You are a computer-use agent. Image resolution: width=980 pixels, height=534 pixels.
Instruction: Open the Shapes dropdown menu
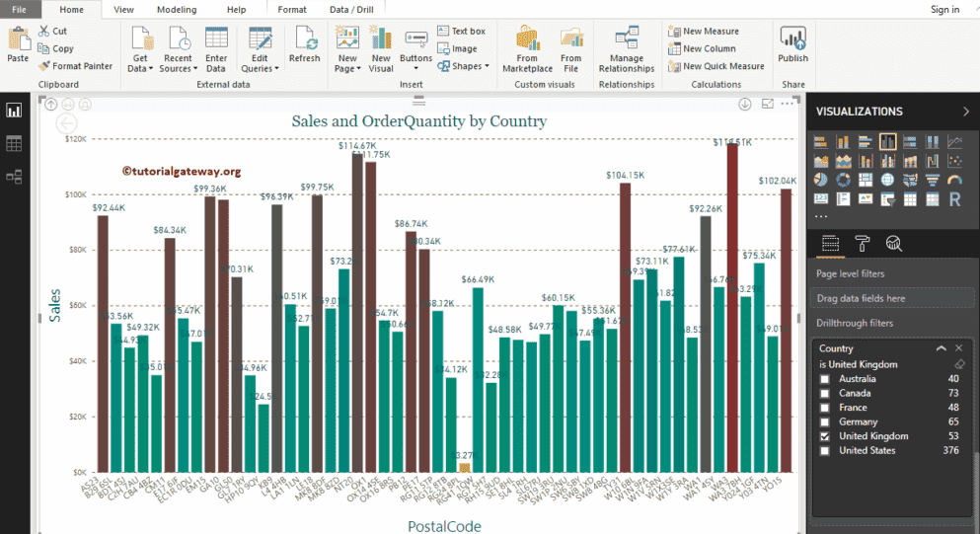466,66
